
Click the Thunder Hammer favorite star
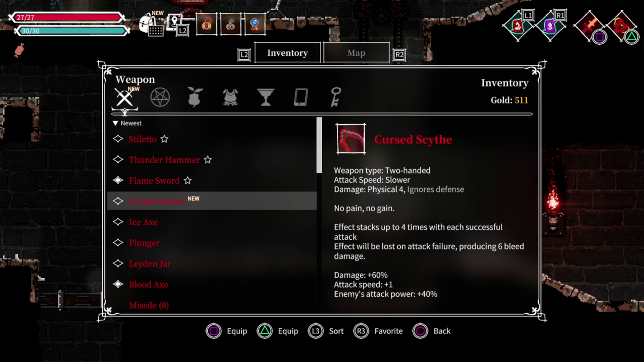point(208,160)
